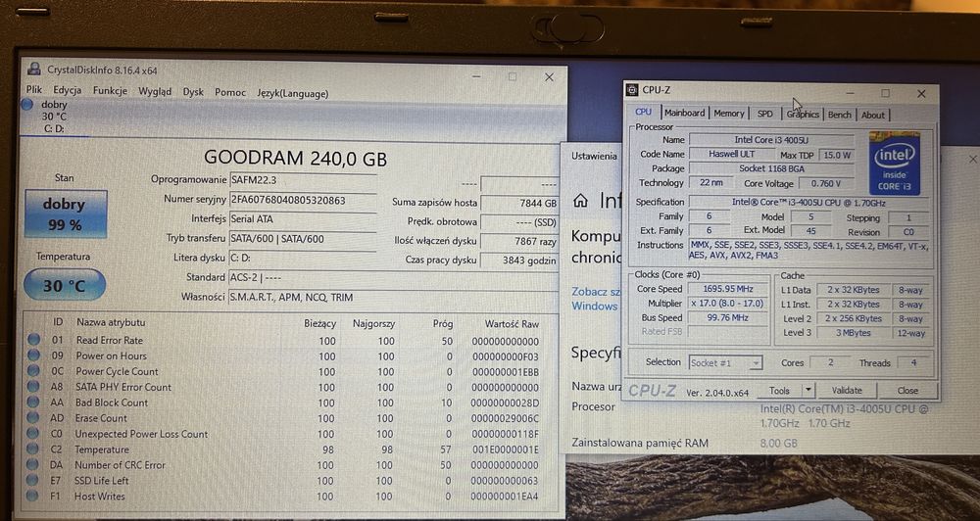Open the Plik menu in CrystalDiskInfo
Screen dimensions: 980x521
click(x=34, y=90)
